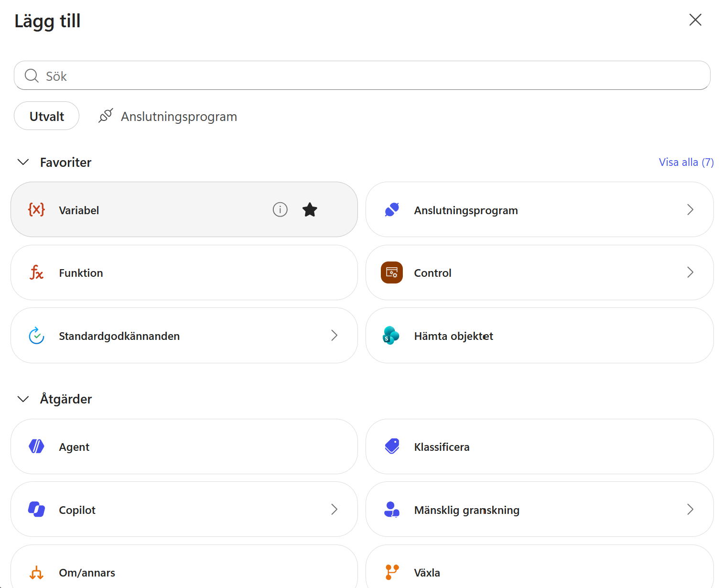Viewport: 723px width, 588px height.
Task: Open the Visa alla (7) link
Action: 686,162
